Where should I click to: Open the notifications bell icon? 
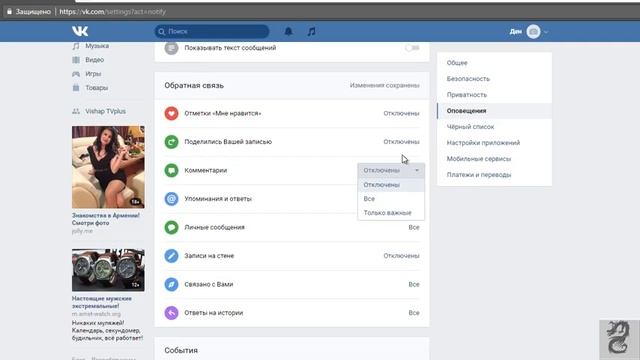point(289,31)
